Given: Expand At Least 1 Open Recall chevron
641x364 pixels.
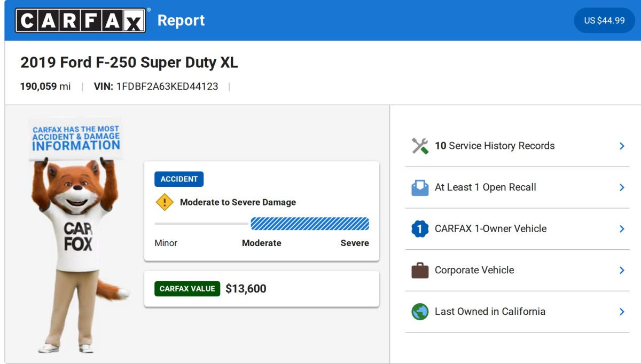Looking at the screenshot, I should (x=622, y=187).
